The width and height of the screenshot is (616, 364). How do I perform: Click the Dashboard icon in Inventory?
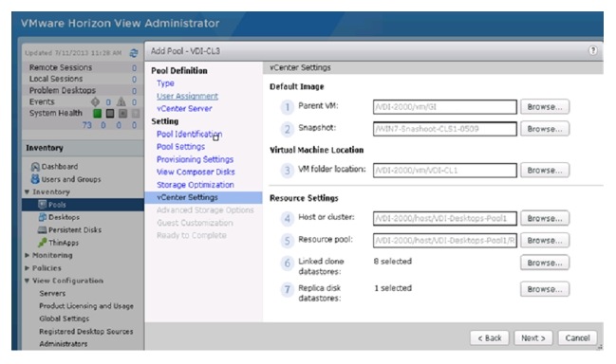click(35, 167)
